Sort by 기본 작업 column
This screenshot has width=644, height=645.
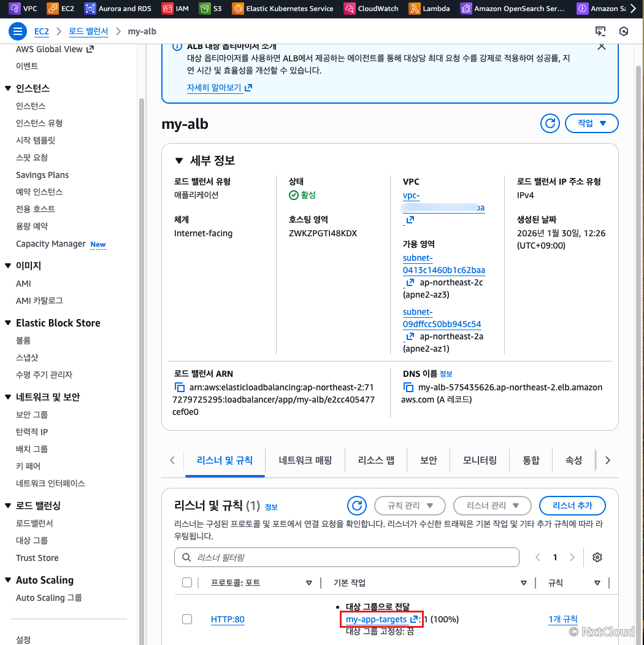pos(524,583)
